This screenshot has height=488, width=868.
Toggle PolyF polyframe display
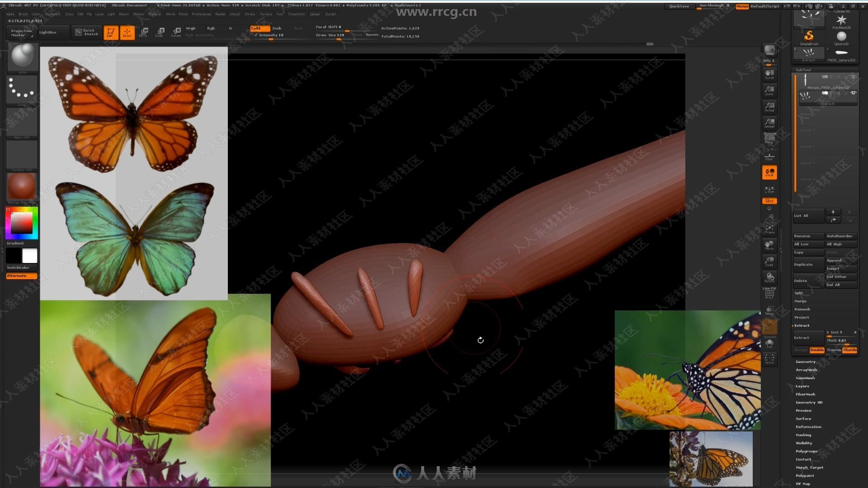[769, 294]
